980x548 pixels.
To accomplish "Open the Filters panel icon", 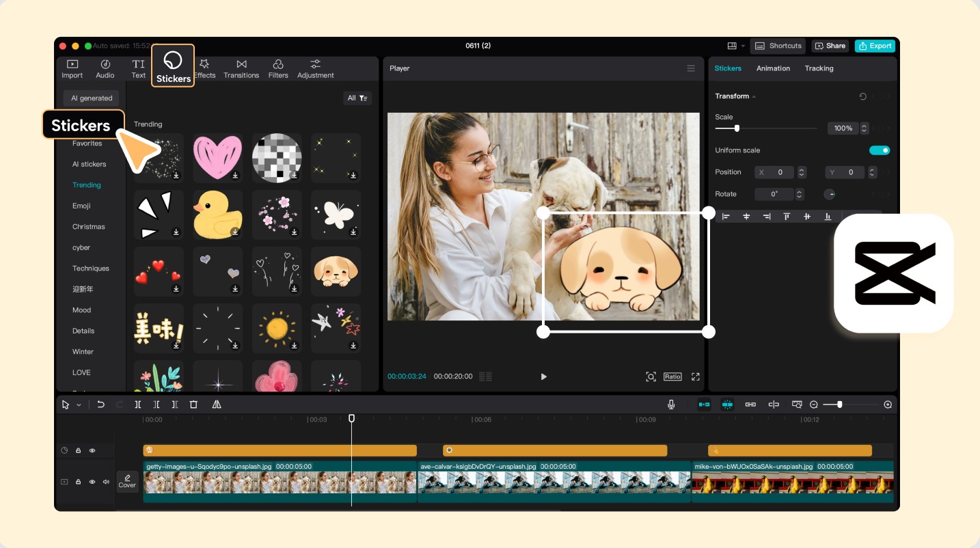I will (x=278, y=68).
